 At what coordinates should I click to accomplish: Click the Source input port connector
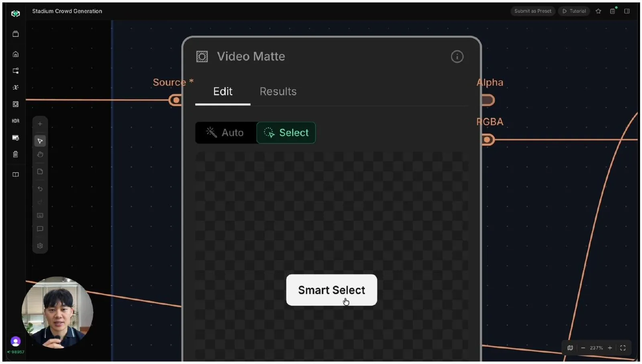[175, 100]
